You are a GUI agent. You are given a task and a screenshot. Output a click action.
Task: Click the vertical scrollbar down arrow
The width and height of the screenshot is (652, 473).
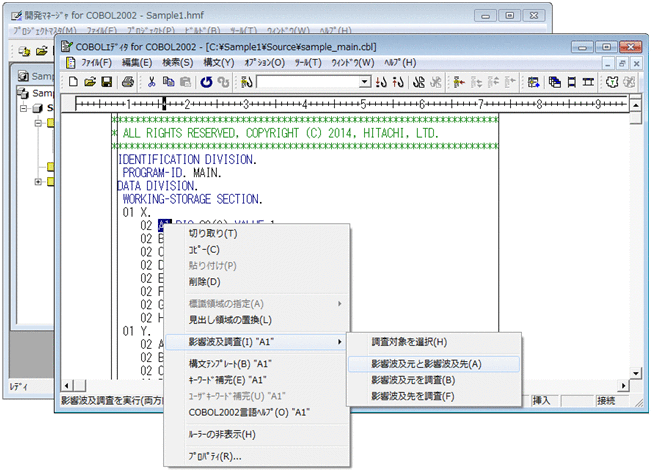636,373
